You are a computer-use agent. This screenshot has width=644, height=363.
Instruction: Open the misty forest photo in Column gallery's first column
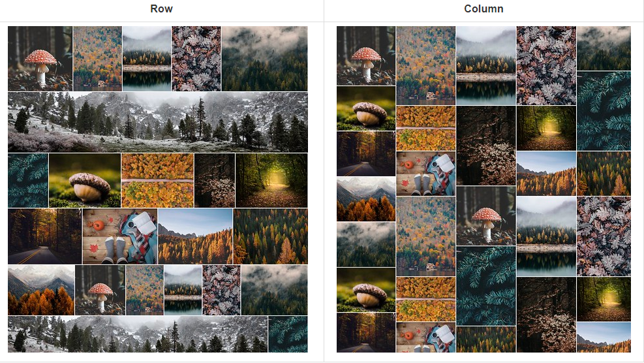pyautogui.click(x=366, y=245)
